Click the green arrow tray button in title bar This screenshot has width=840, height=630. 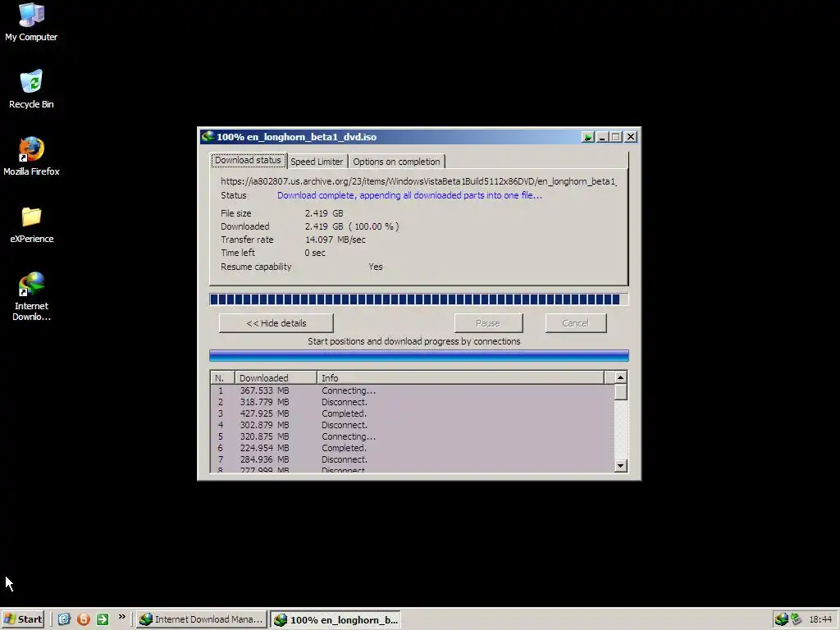pos(587,137)
